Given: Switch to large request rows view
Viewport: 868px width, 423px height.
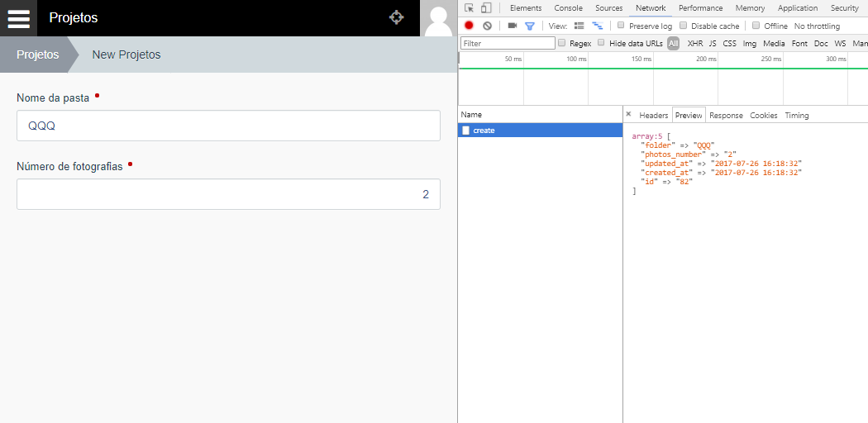Looking at the screenshot, I should coord(579,26).
